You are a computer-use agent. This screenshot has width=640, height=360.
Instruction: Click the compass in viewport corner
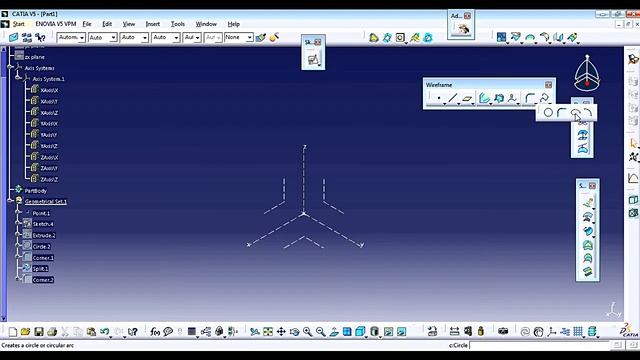pos(587,73)
